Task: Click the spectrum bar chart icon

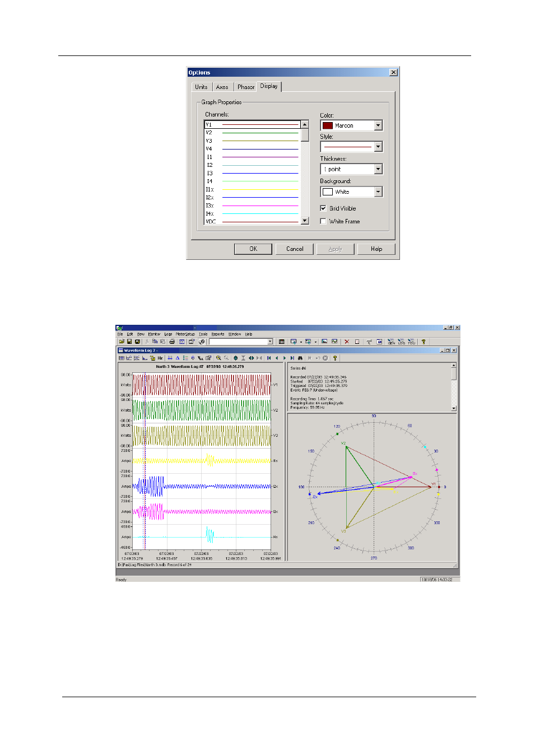Action: pyautogui.click(x=145, y=358)
